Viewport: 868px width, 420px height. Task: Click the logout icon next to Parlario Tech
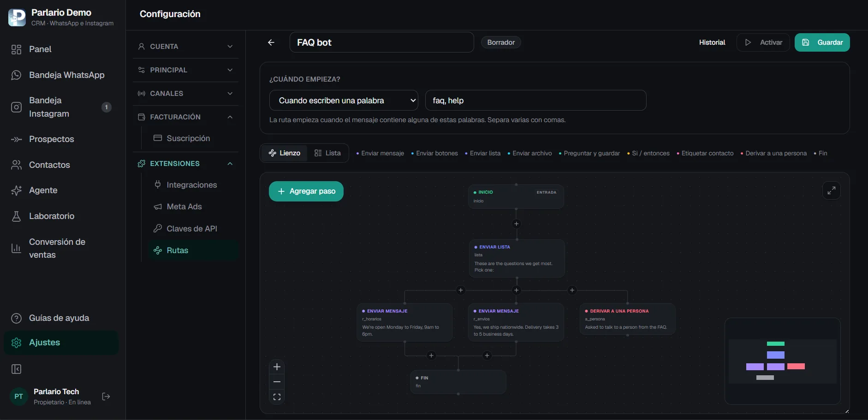[106, 396]
